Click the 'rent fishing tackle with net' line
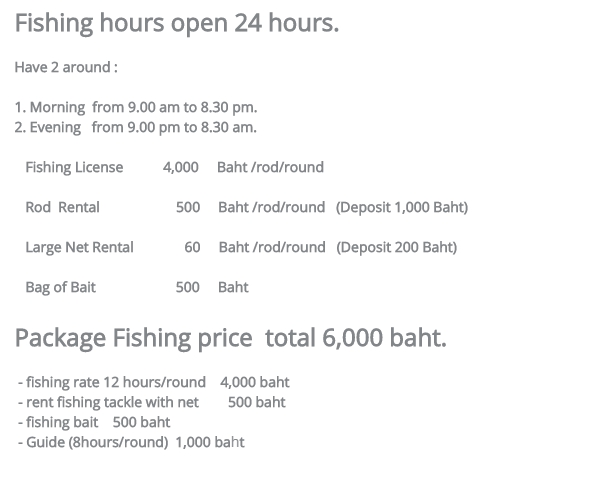 [152, 402]
